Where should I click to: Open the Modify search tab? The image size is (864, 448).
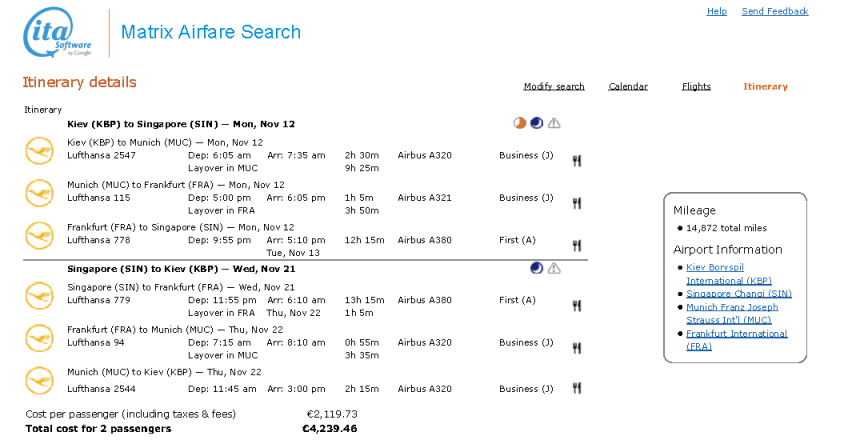[x=554, y=87]
